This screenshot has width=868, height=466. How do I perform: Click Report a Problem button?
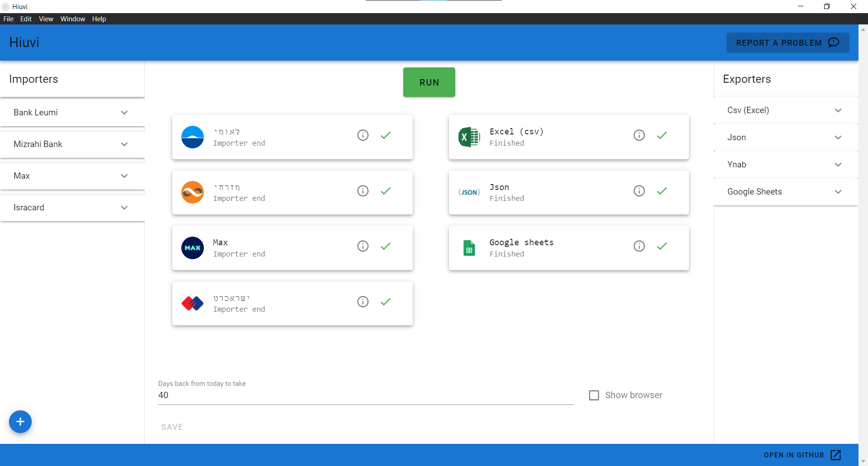point(787,43)
